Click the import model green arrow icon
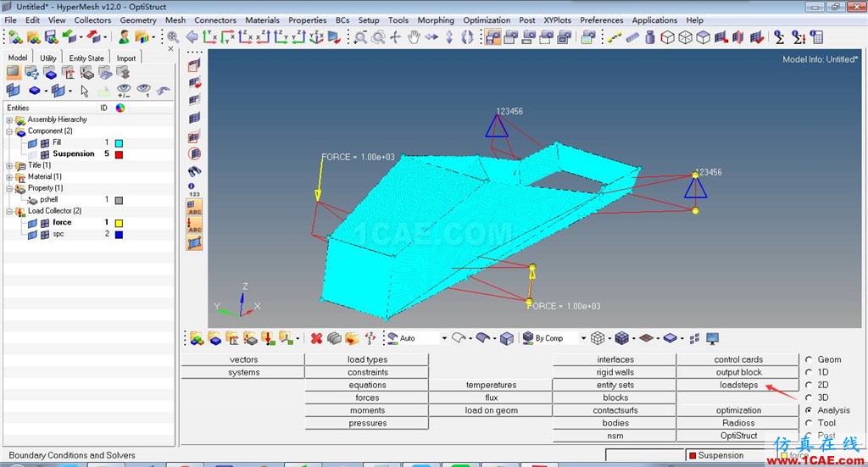The image size is (868, 467). pyautogui.click(x=70, y=37)
